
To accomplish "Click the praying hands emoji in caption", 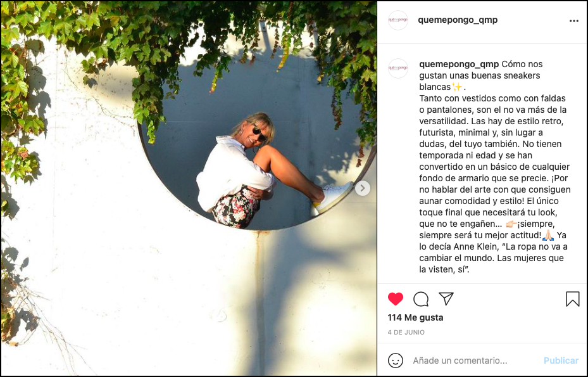I will coord(548,236).
